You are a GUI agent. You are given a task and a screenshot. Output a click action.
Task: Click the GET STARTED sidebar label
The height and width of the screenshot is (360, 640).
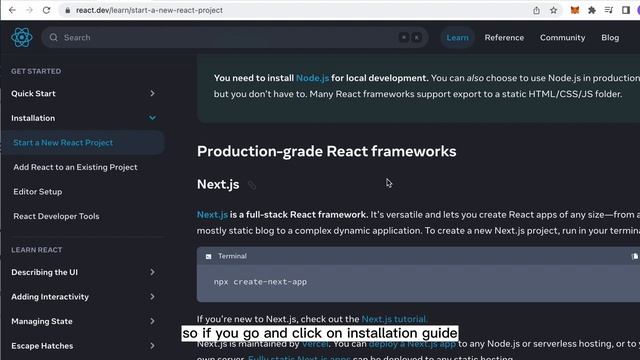pyautogui.click(x=36, y=71)
